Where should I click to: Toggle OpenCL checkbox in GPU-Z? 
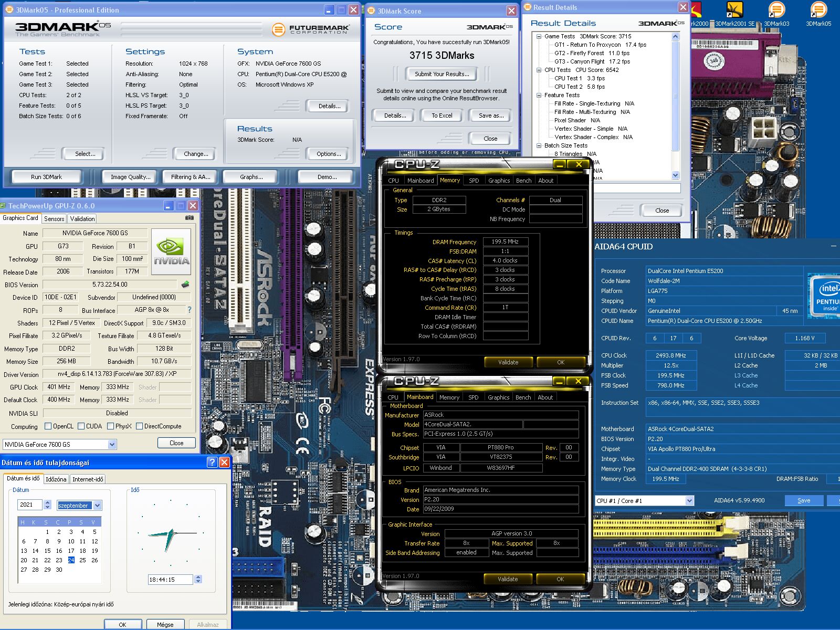(48, 426)
